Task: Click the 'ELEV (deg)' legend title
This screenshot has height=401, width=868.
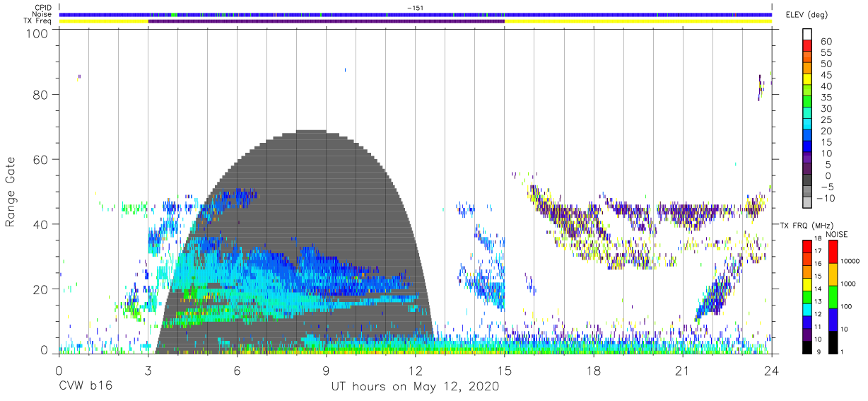Action: [x=807, y=15]
